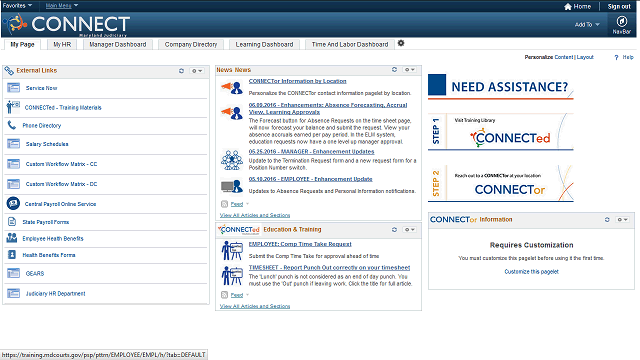Expand the Education & Training Feed arrow
This screenshot has width=640, height=360.
pos(247,295)
